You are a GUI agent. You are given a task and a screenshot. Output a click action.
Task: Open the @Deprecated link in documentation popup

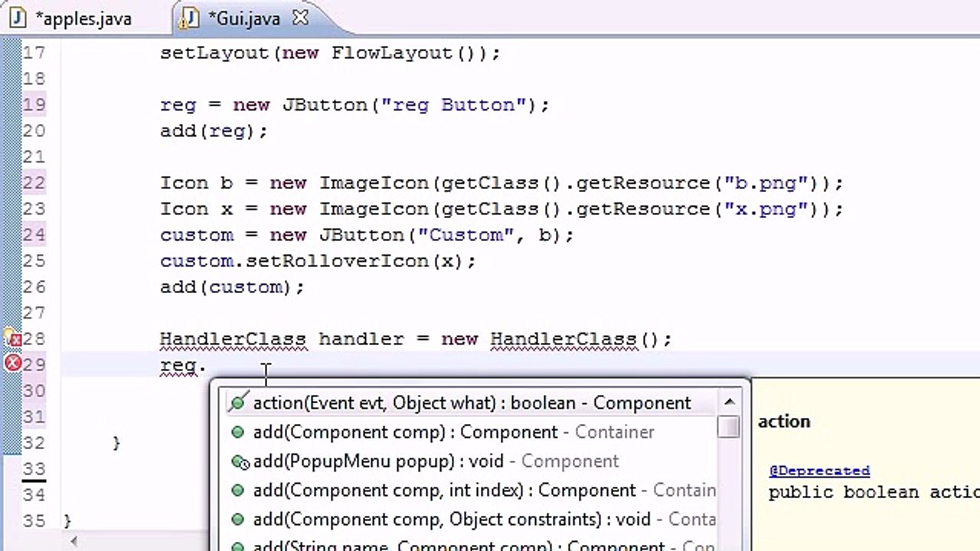819,471
